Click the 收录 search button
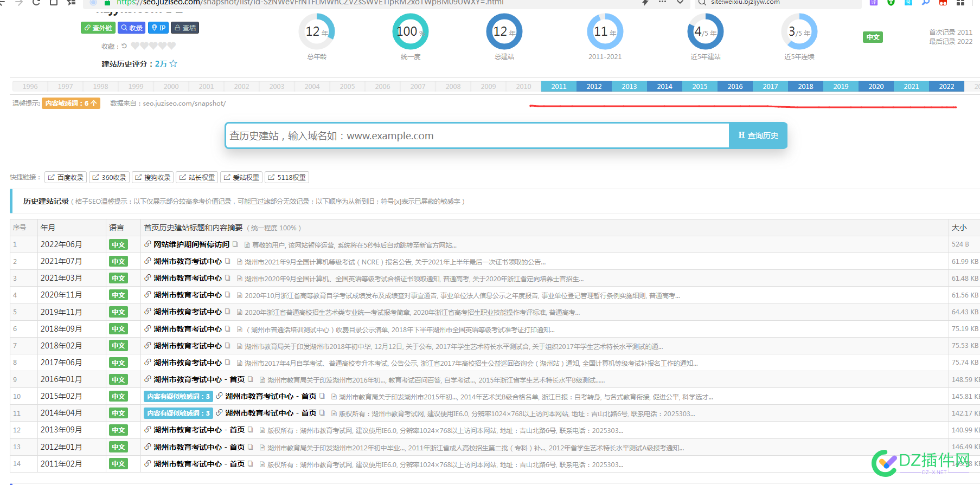The image size is (980, 485). 132,28
